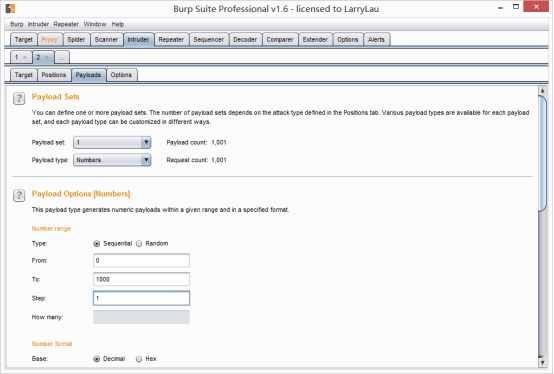Click the Step number field
This screenshot has height=374, width=554.
coord(141,298)
